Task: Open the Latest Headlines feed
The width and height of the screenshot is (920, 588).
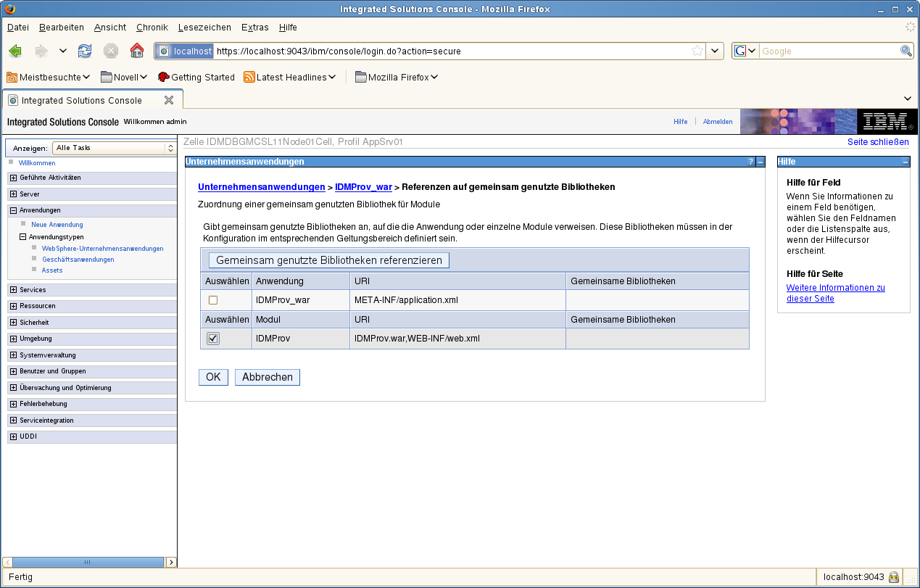Action: pos(290,77)
